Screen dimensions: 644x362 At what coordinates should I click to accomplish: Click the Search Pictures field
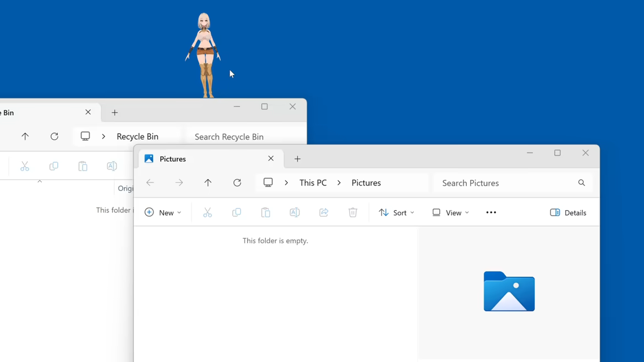(513, 183)
